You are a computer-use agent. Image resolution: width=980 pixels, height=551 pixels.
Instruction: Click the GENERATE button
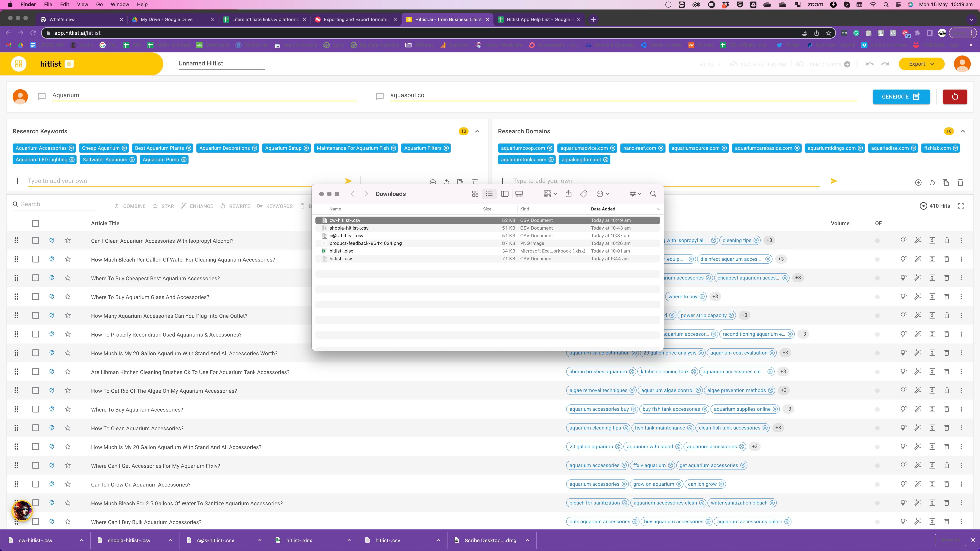[x=901, y=97]
